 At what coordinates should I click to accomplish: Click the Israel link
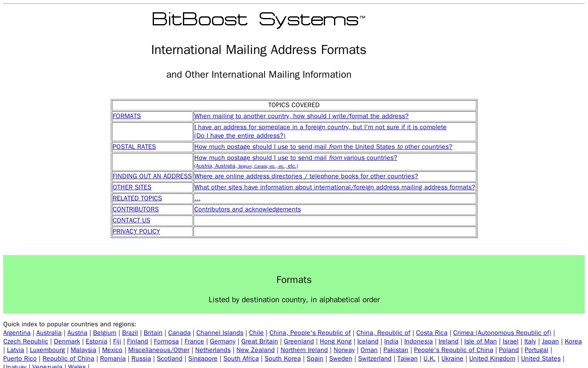[x=510, y=341]
